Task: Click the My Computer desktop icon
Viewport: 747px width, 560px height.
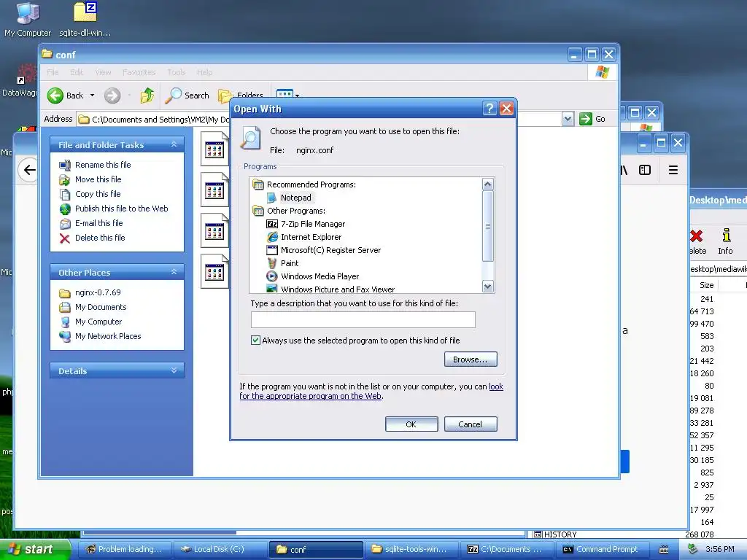Action: click(28, 20)
